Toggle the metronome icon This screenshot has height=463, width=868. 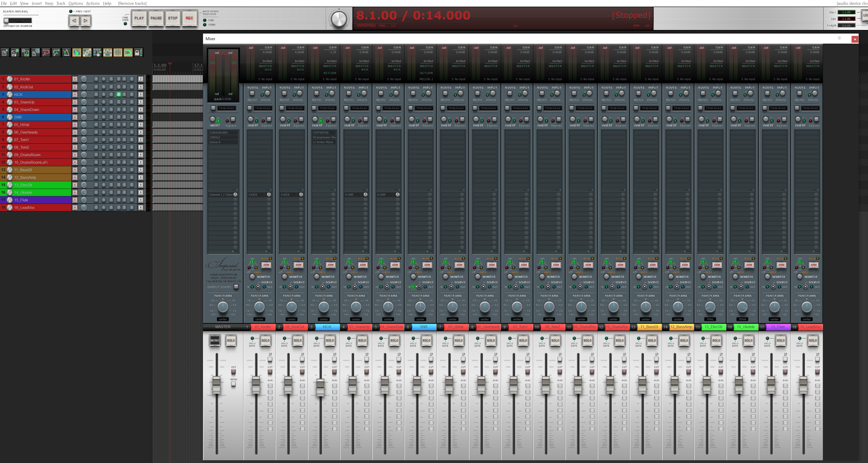pos(66,53)
